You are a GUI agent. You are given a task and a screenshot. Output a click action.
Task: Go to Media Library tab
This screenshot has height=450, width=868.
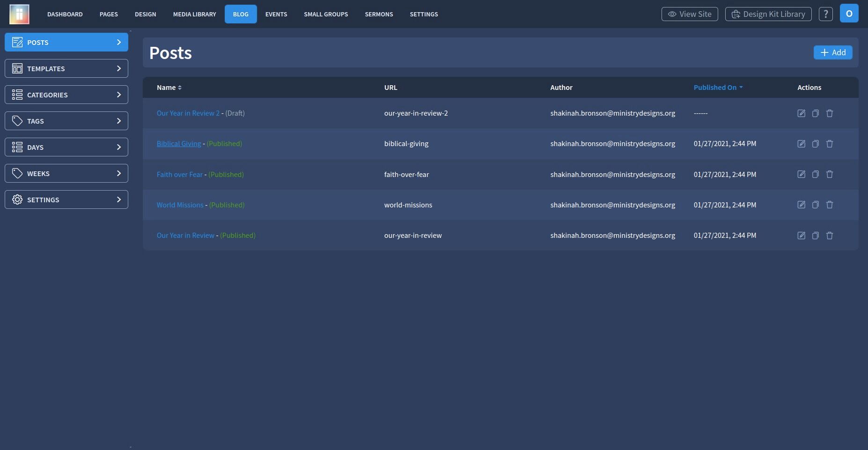[194, 14]
